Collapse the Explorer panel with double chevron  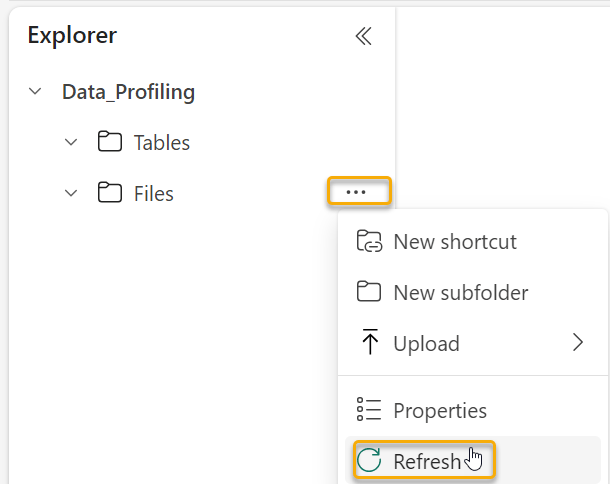click(x=363, y=37)
